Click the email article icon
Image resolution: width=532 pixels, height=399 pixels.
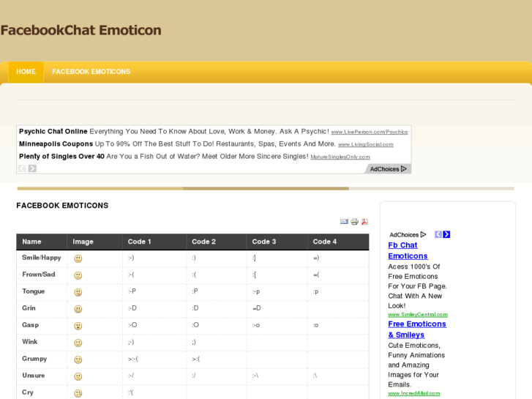pyautogui.click(x=344, y=222)
